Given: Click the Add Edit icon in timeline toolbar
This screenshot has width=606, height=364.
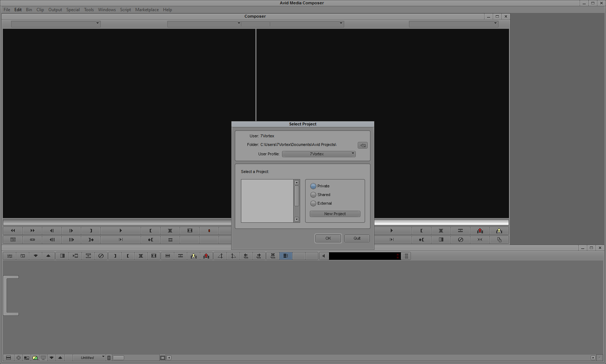Looking at the screenshot, I should (x=181, y=256).
